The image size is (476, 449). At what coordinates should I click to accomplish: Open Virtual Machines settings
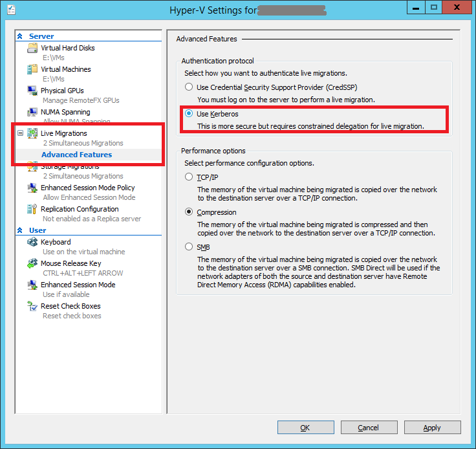click(66, 69)
